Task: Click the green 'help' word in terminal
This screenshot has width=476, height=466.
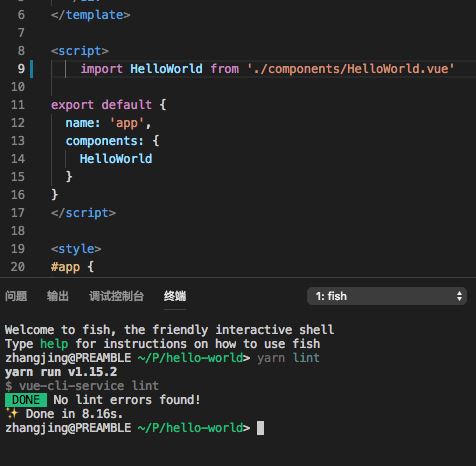Action: coord(54,344)
